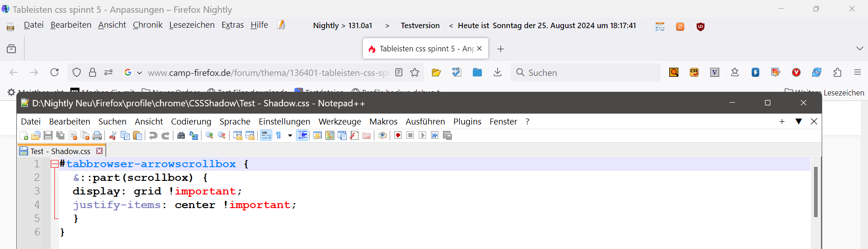The height and width of the screenshot is (249, 868).
Task: Select the Test - Shadow.css document tab
Action: click(60, 151)
